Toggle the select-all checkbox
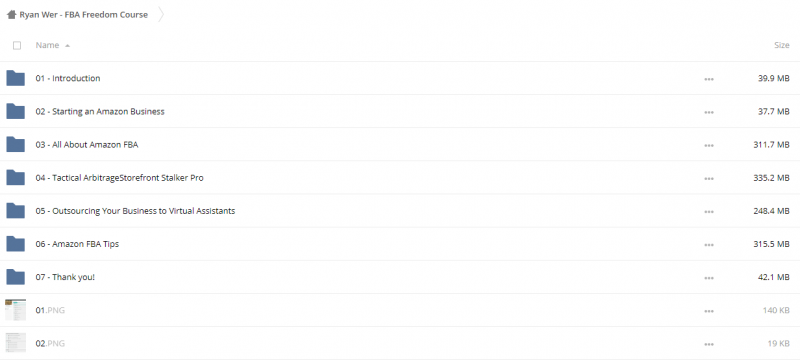The width and height of the screenshot is (800, 360). 17,45
